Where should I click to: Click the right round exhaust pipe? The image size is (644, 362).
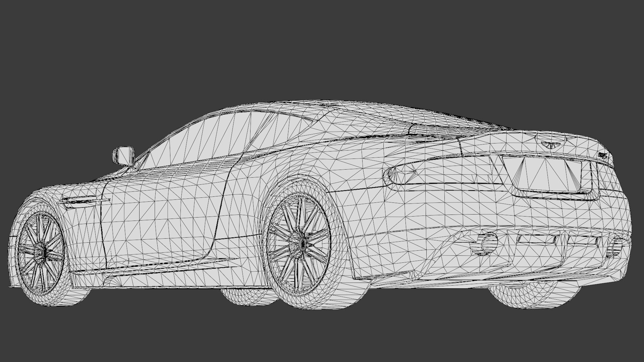pos(614,247)
